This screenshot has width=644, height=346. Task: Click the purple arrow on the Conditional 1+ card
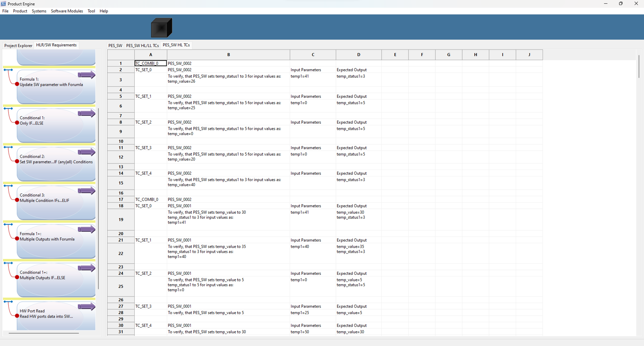tap(86, 268)
